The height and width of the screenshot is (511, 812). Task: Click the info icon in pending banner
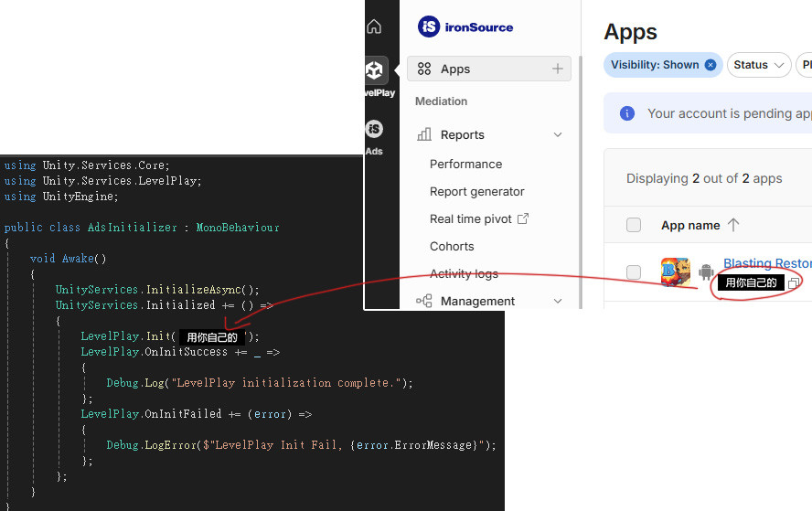pyautogui.click(x=627, y=112)
